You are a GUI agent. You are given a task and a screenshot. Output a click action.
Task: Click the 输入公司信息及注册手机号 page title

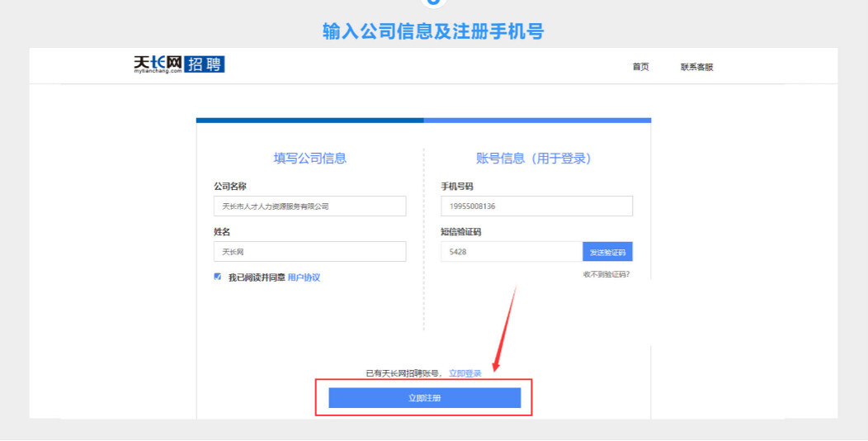[433, 31]
